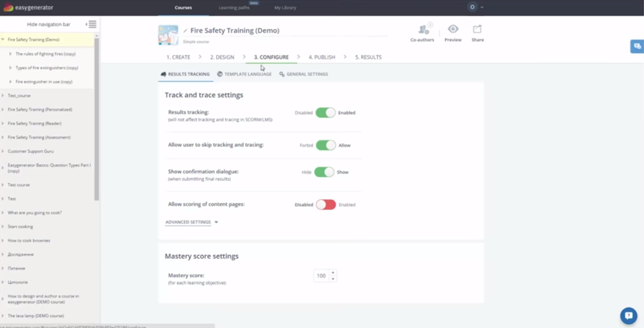Image resolution: width=644 pixels, height=328 pixels.
Task: Select the Test course item
Action: 19,185
